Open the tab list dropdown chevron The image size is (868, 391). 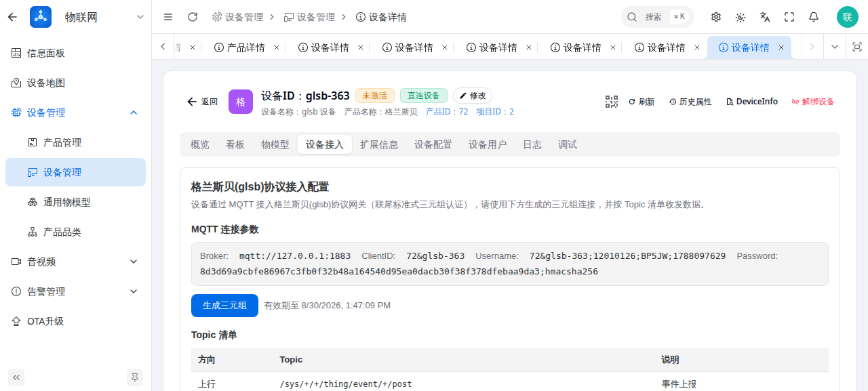pos(835,47)
